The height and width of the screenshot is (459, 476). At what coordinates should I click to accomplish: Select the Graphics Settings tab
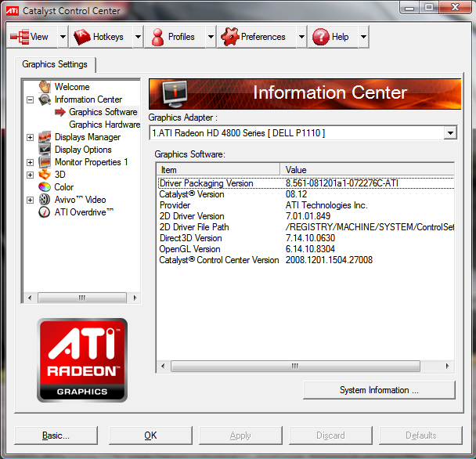point(55,64)
